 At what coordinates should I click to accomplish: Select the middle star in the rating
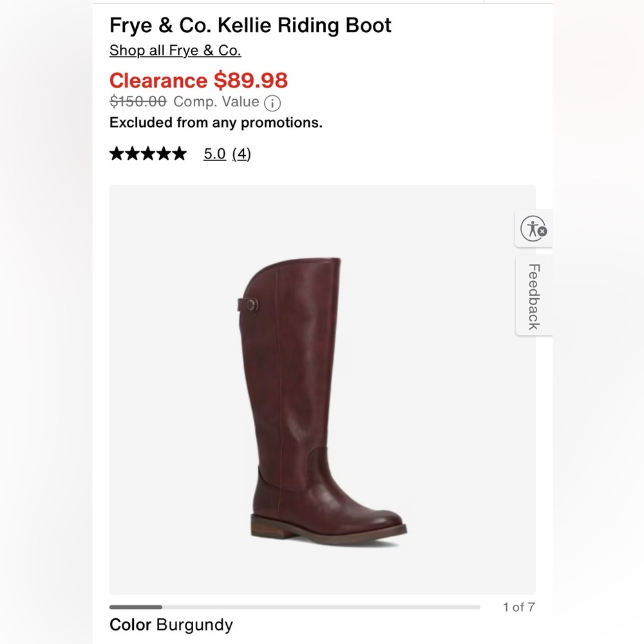point(147,153)
